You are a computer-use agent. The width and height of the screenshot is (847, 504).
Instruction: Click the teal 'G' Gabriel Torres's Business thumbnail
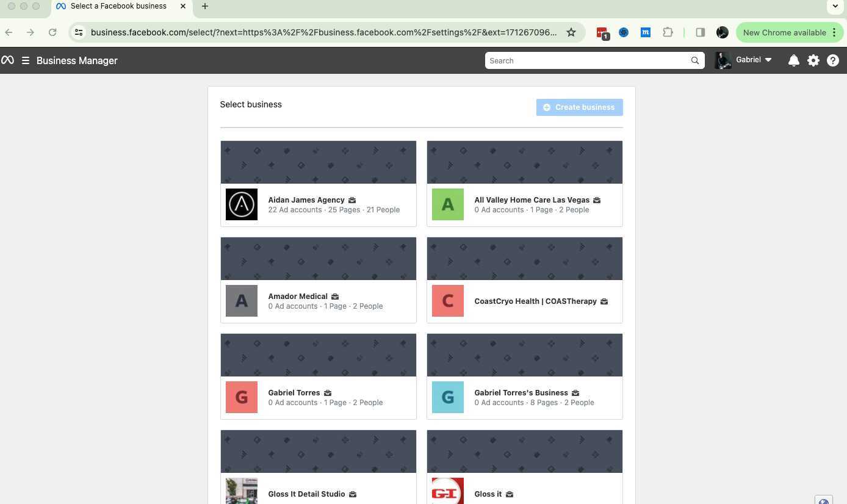tap(448, 397)
